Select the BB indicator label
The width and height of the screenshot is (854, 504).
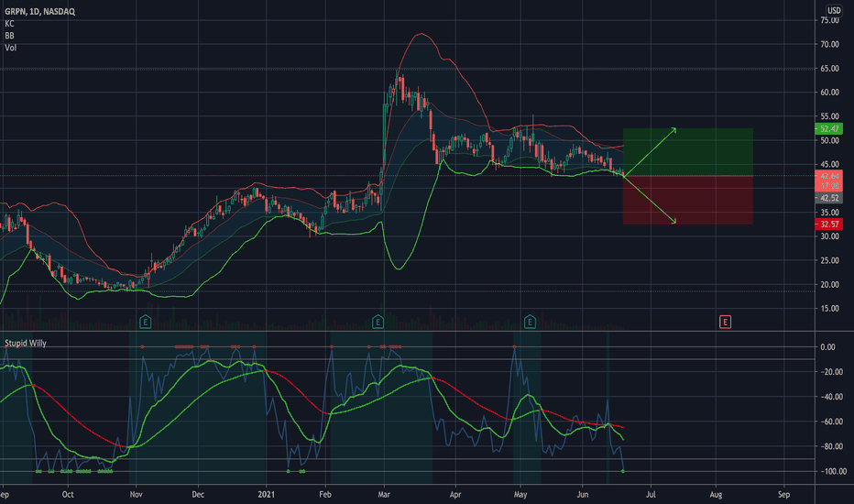coord(9,36)
